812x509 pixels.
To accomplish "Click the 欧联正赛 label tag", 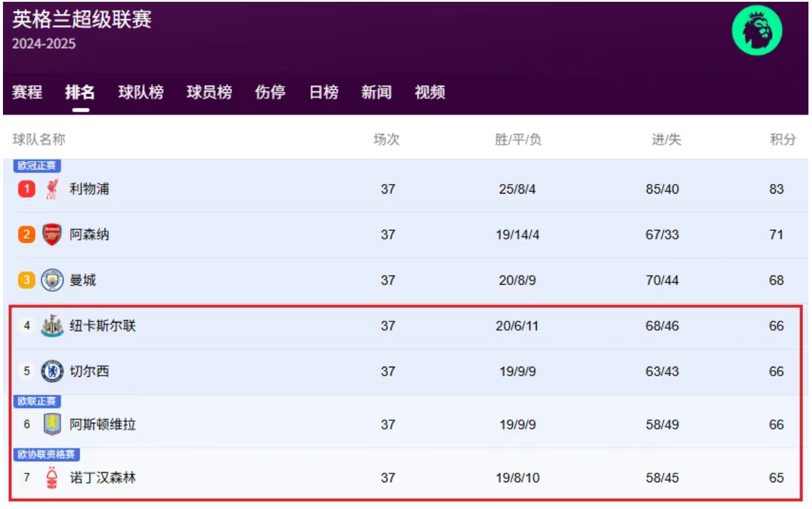I will pyautogui.click(x=37, y=401).
